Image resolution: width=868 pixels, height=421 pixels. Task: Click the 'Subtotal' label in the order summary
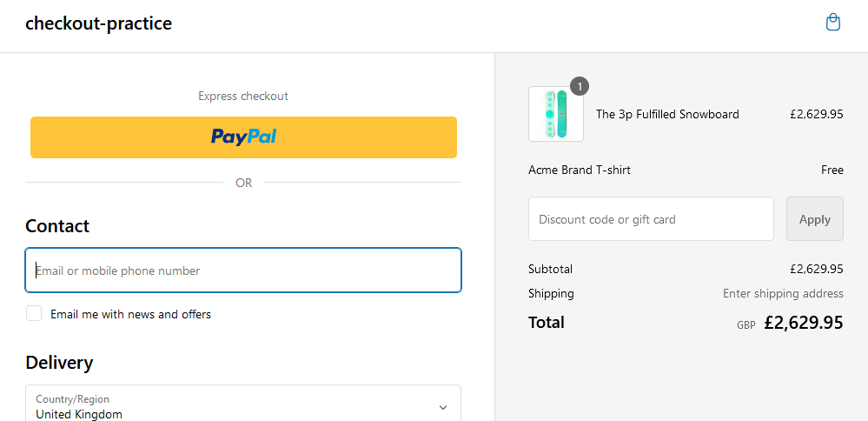[x=550, y=269]
